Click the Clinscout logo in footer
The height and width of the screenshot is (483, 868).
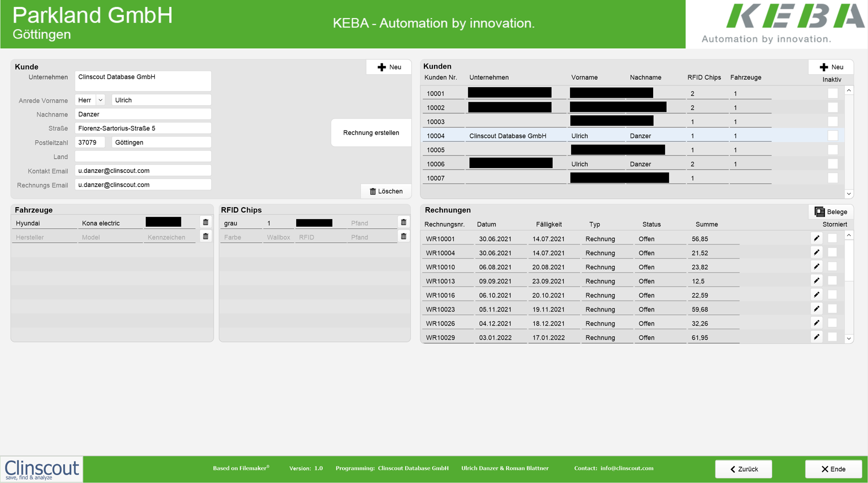point(42,469)
